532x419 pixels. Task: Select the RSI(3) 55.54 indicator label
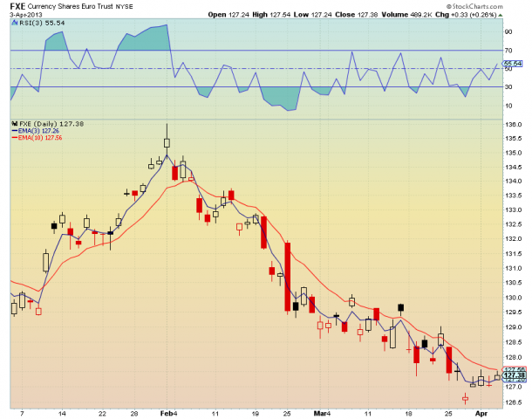42,23
